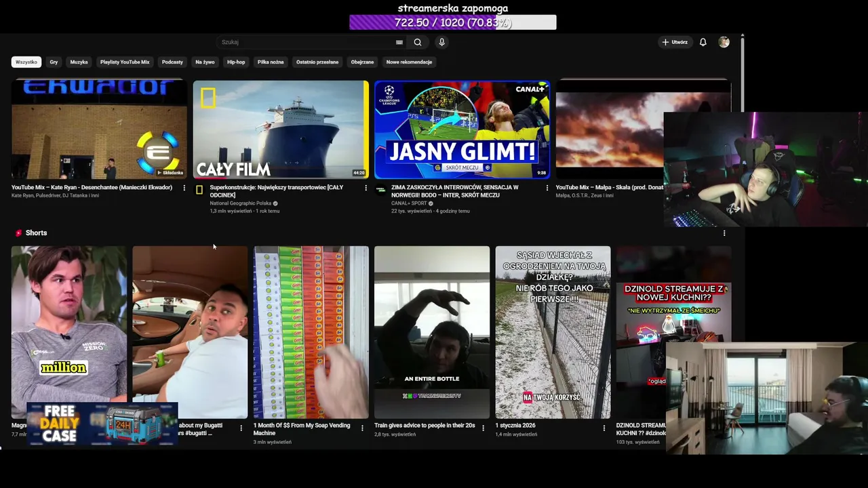Open ZIMA ZASKOCZYŁA INTEROWCÓW video title
This screenshot has width=868, height=488.
coord(455,191)
